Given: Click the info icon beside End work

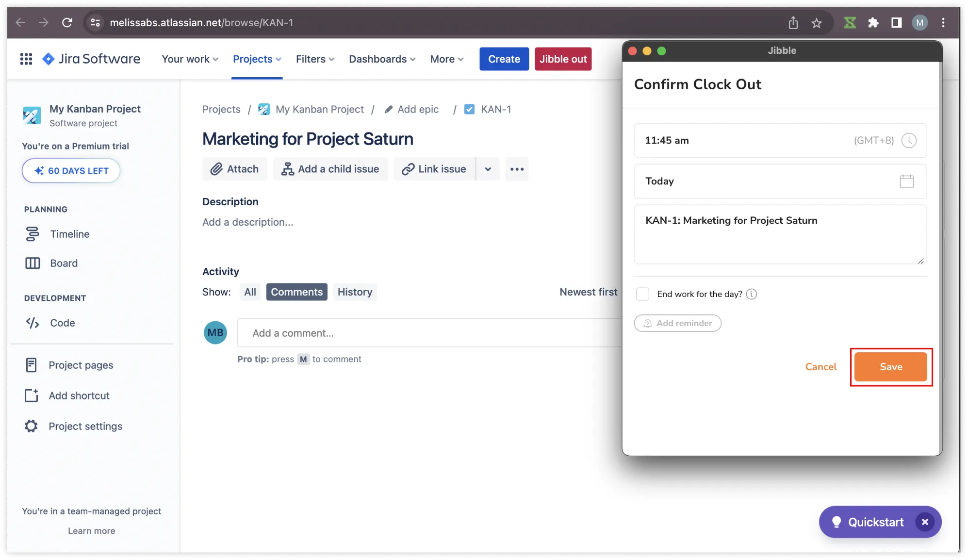Looking at the screenshot, I should pyautogui.click(x=751, y=294).
